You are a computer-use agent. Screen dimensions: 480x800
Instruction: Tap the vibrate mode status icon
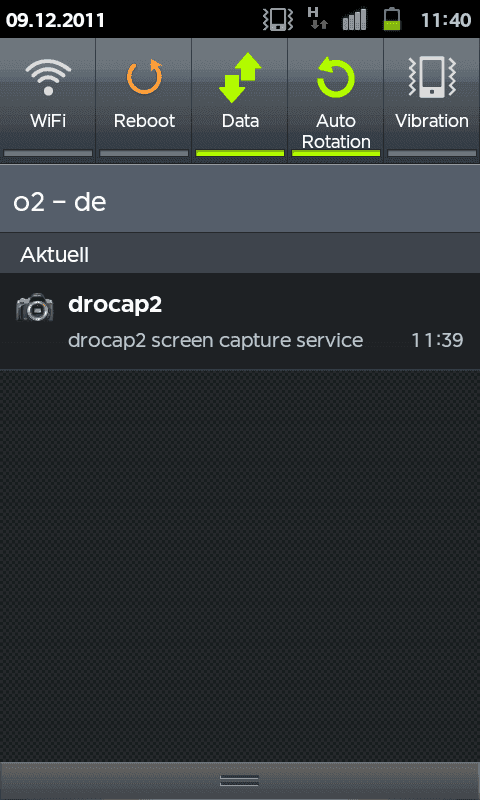pos(277,19)
